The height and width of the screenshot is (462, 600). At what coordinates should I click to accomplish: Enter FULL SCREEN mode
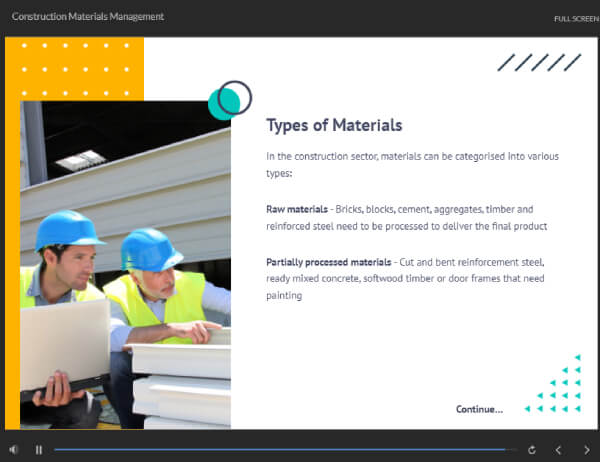575,18
